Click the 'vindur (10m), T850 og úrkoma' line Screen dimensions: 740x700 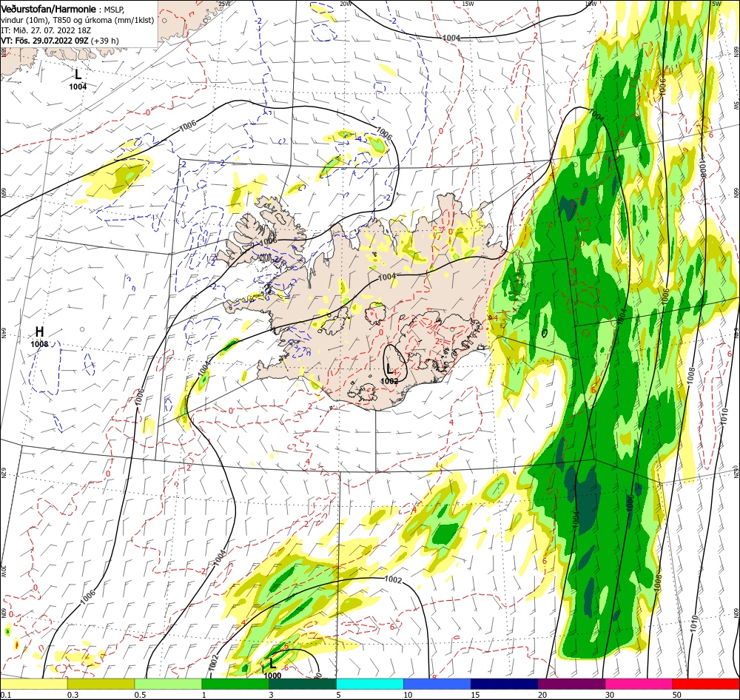click(x=78, y=20)
